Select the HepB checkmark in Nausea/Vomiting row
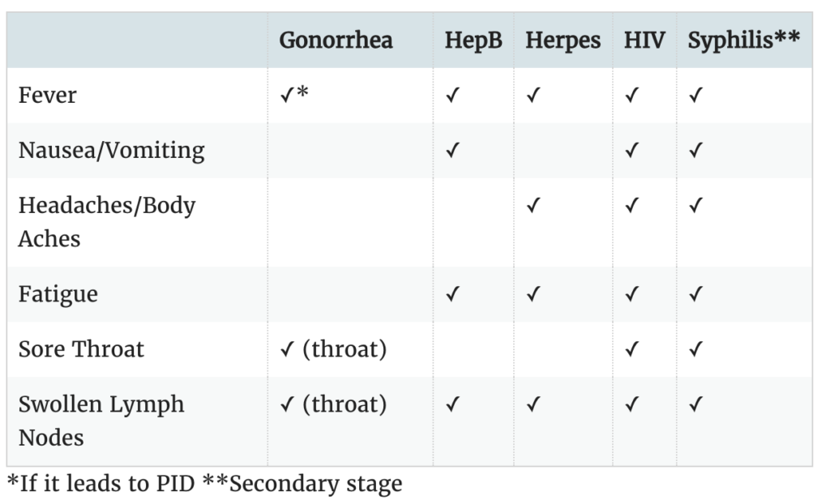The height and width of the screenshot is (504, 830). coord(452,151)
